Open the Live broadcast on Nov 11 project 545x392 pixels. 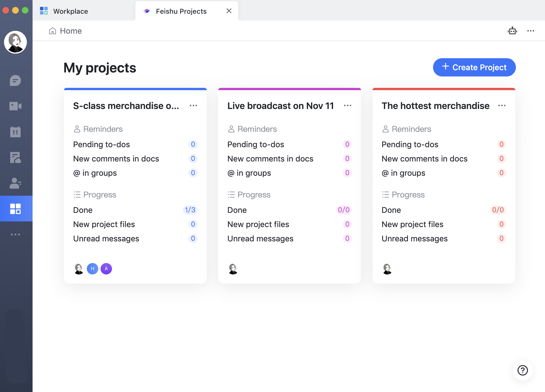[280, 106]
